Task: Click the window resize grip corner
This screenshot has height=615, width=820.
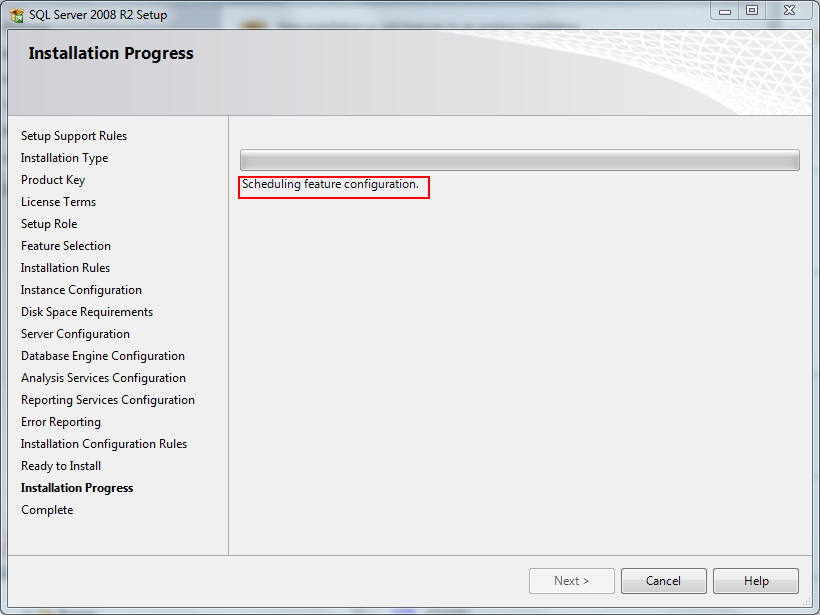Action: 807,602
